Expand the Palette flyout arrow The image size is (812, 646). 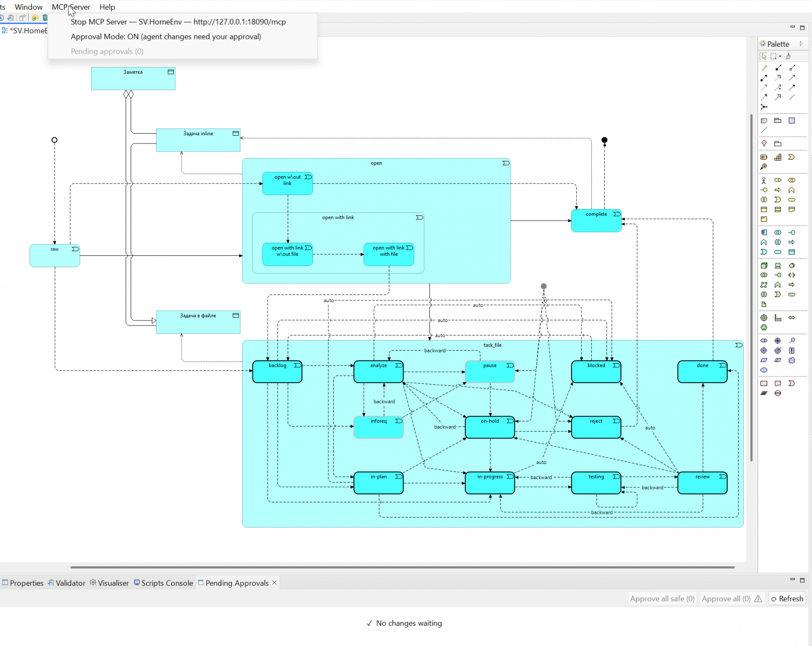point(802,44)
